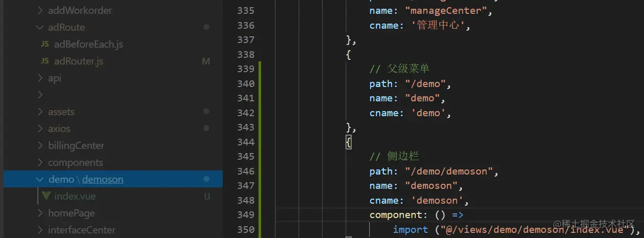Click the M status badge on adRouter.js
The image size is (644, 238).
click(x=206, y=61)
